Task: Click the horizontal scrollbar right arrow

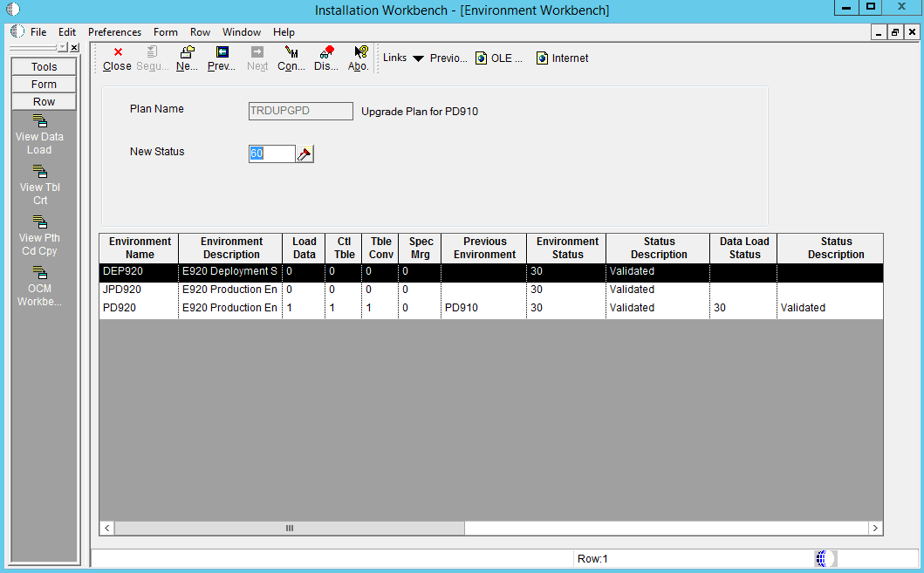Action: (x=875, y=529)
